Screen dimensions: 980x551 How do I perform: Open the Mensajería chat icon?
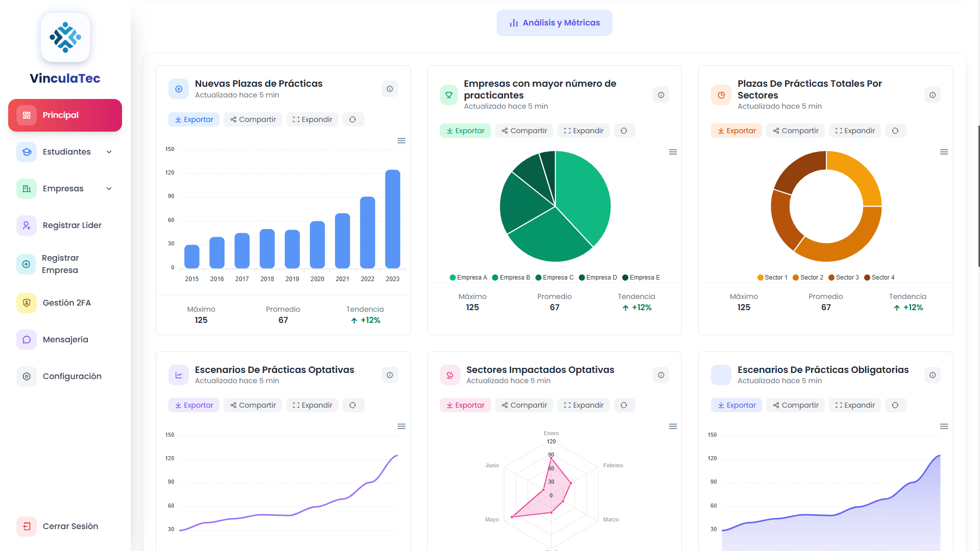(x=27, y=339)
